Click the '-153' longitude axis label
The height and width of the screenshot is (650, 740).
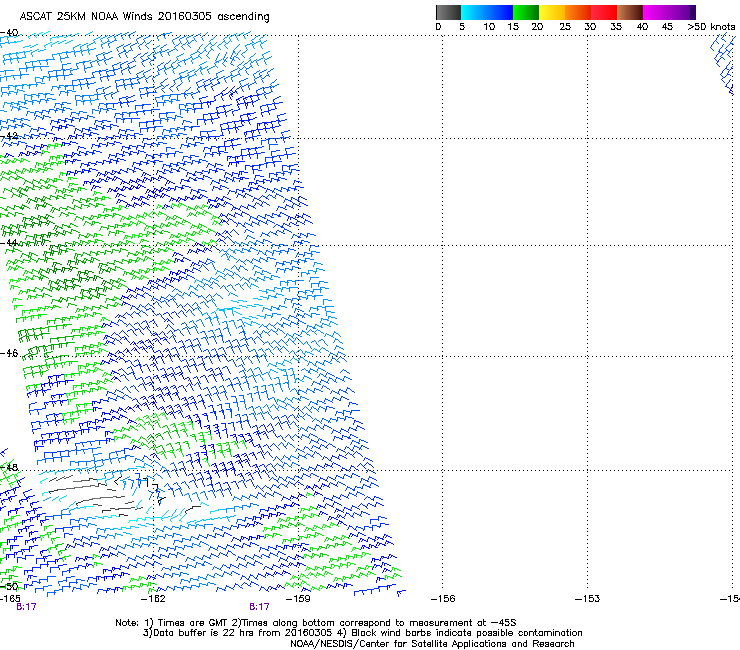point(587,599)
